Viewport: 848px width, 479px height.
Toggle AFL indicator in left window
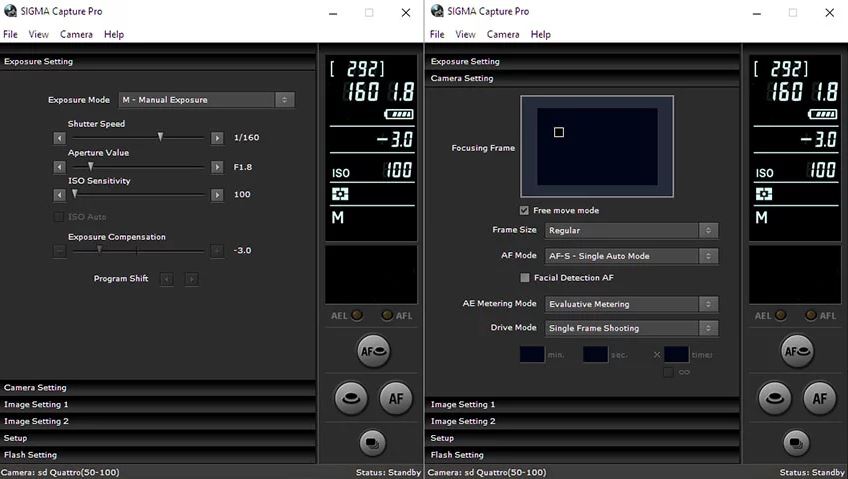click(x=387, y=315)
